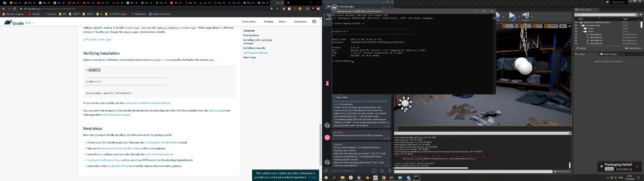Open Chrome from the taskbar
This screenshot has height=181, width=644.
click(x=383, y=177)
